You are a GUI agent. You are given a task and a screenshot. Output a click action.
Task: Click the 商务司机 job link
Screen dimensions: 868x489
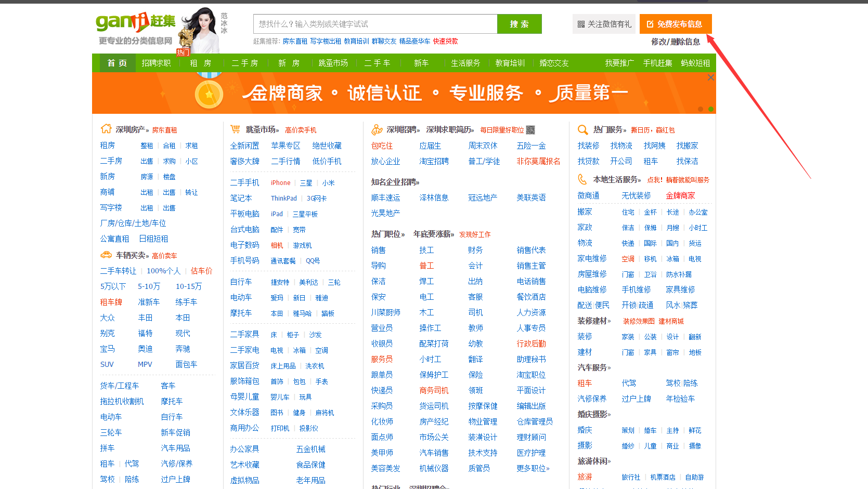[x=434, y=391]
